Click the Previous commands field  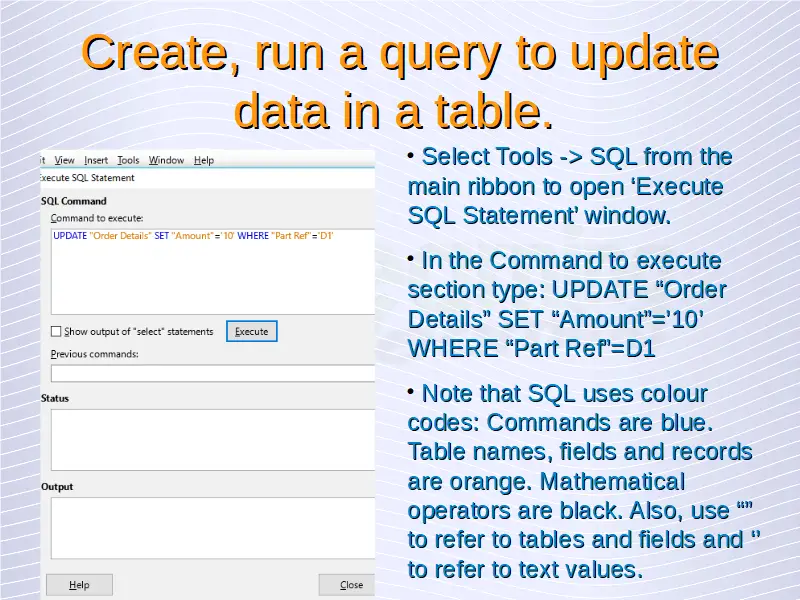tap(213, 373)
